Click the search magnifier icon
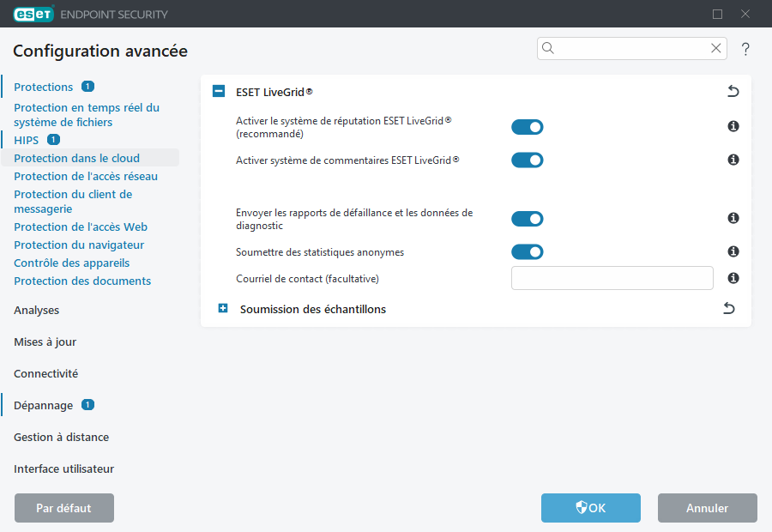Screen dimensions: 772x532 point(548,49)
